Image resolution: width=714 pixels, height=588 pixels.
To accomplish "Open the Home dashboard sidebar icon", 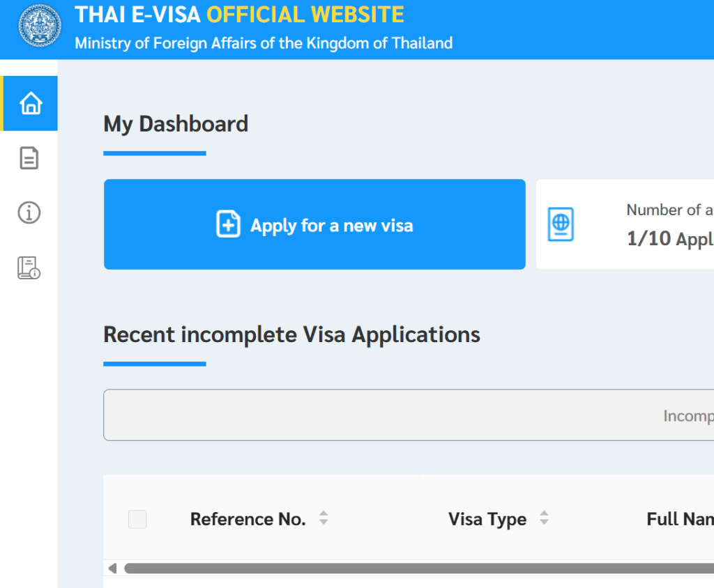I will [x=31, y=104].
